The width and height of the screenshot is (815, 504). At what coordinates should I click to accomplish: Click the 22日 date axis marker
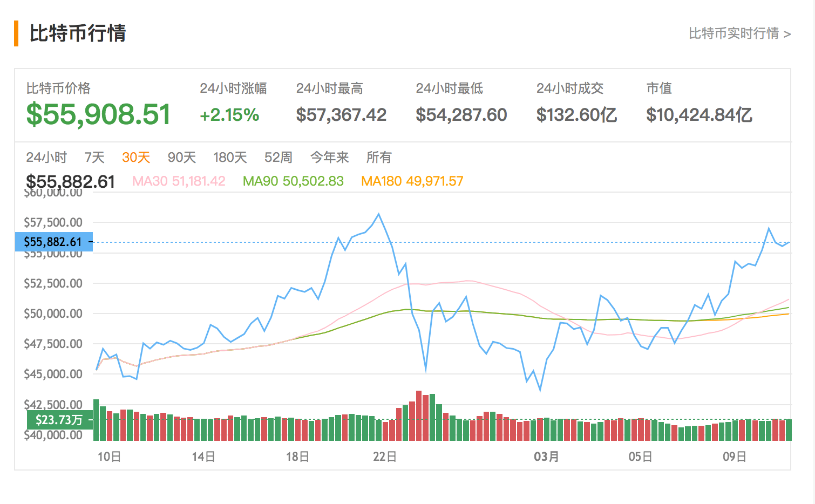(x=385, y=457)
